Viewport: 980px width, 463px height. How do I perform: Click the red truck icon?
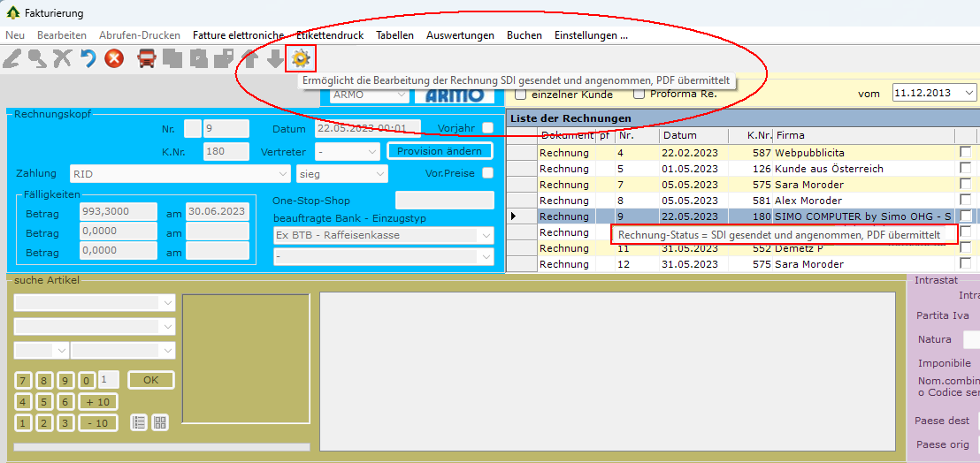tap(147, 59)
